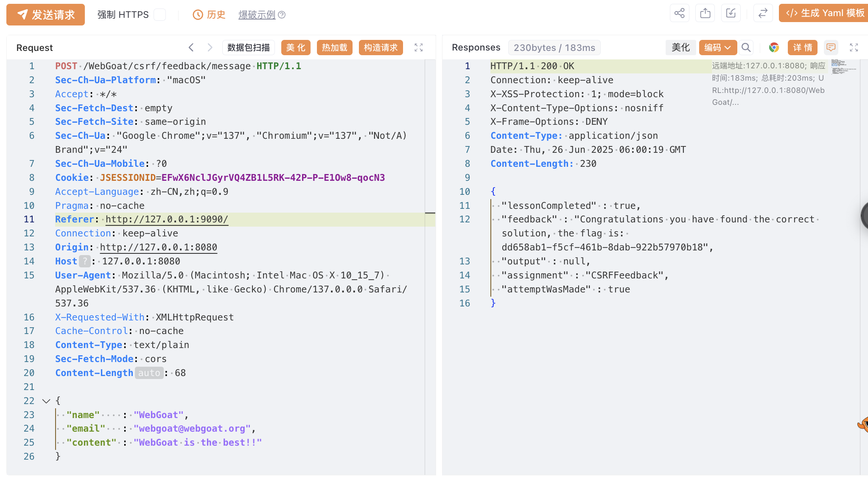Expand the Request panel to fullscreen
This screenshot has height=483, width=868.
(x=419, y=48)
